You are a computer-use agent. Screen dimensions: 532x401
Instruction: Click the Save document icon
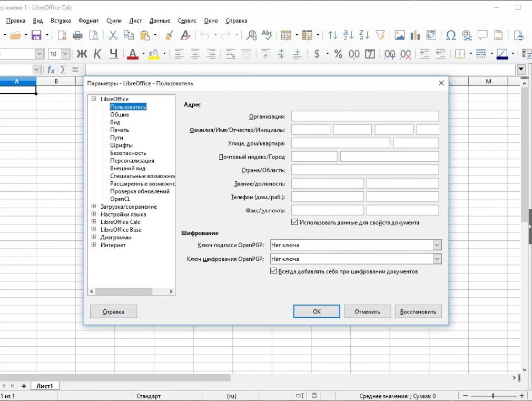pos(36,35)
